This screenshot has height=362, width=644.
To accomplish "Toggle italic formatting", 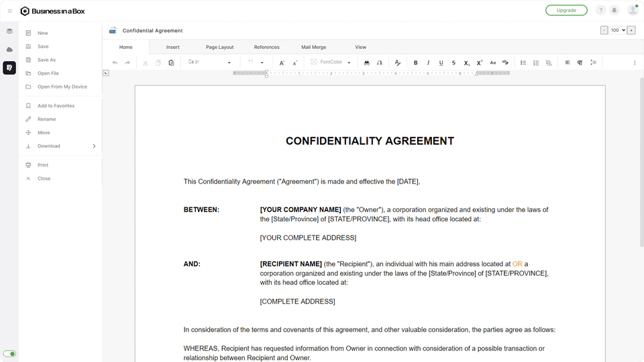I will coord(428,63).
